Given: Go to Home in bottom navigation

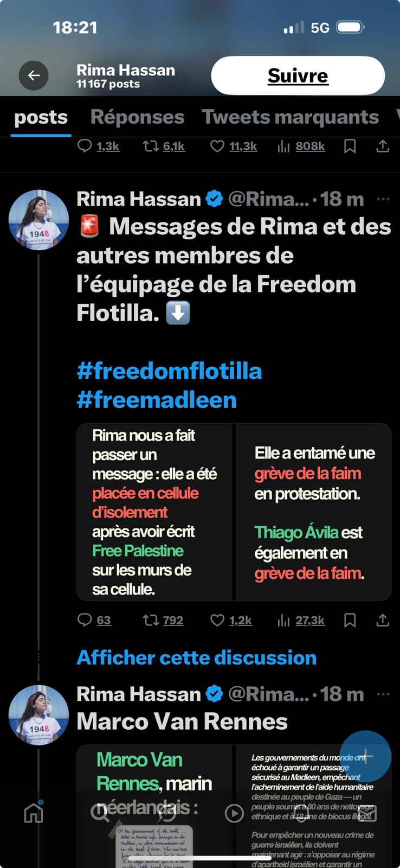Looking at the screenshot, I should pos(34,813).
